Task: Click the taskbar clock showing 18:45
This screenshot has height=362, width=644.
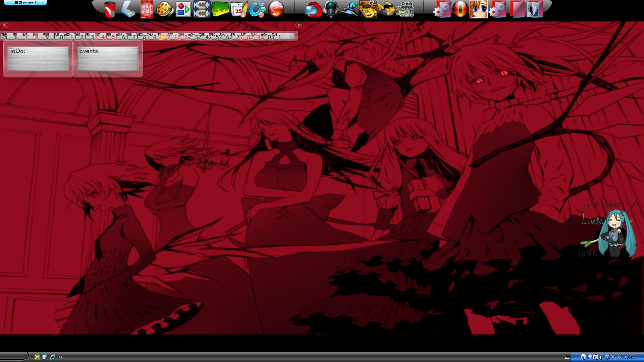Action: point(629,357)
